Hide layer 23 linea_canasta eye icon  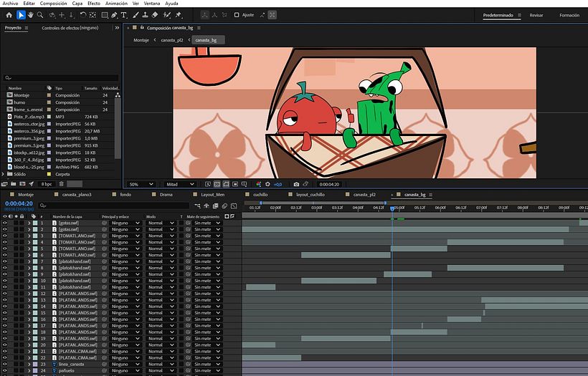click(5, 364)
